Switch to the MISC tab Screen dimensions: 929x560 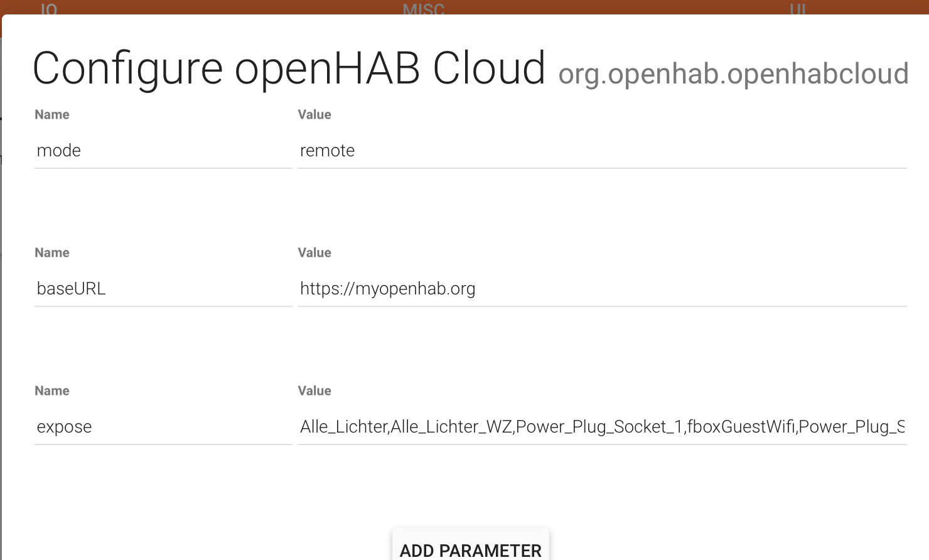point(424,9)
